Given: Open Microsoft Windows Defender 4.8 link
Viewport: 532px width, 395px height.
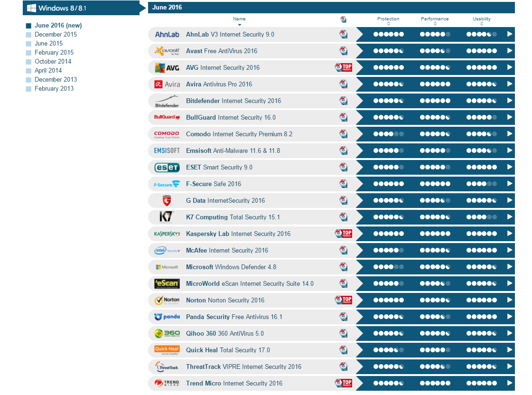Looking at the screenshot, I should (231, 267).
